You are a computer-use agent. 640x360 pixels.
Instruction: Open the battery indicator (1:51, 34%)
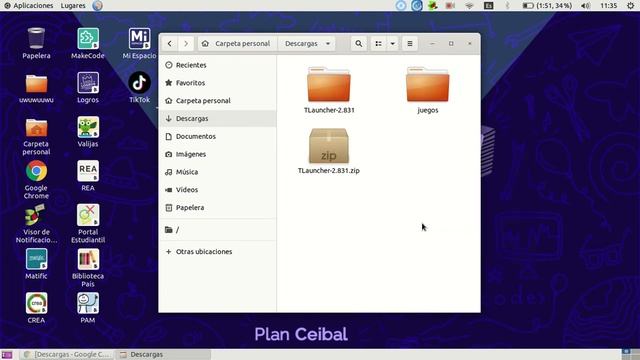pos(547,5)
